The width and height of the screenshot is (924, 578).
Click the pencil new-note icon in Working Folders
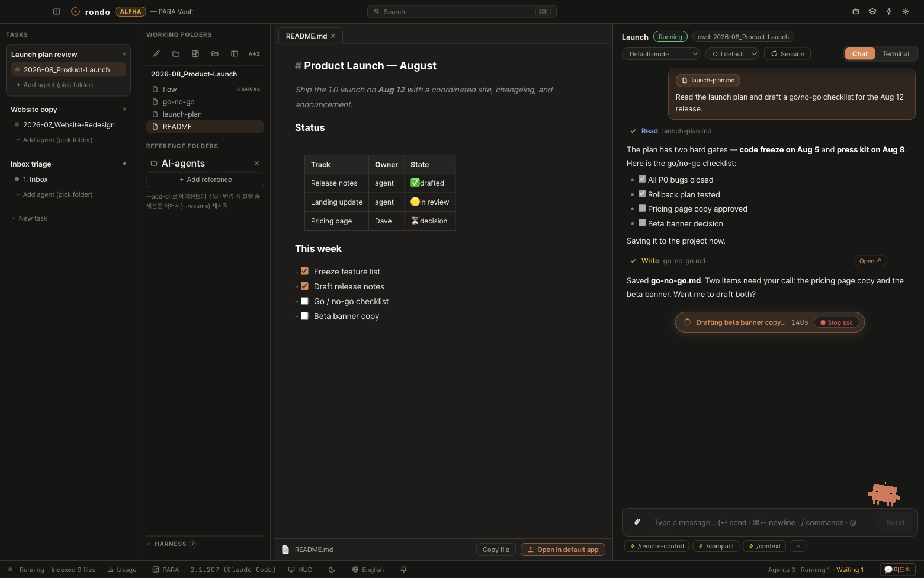(156, 53)
